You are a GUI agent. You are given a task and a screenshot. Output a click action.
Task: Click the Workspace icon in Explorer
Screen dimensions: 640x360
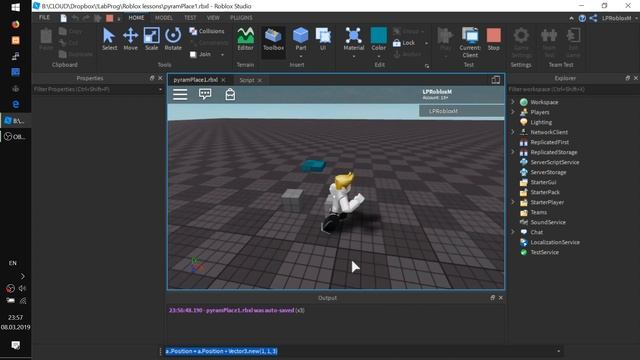524,102
